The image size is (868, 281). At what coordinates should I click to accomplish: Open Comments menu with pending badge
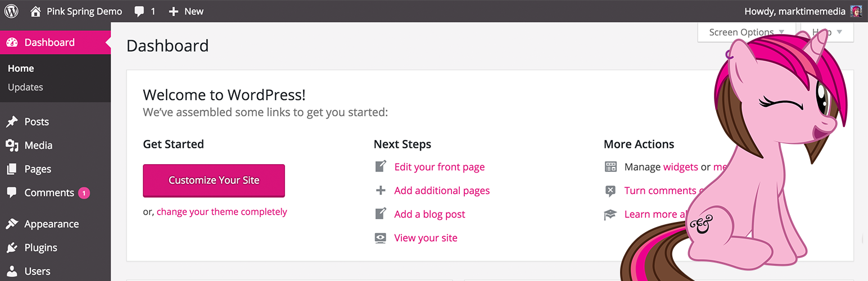click(x=49, y=193)
